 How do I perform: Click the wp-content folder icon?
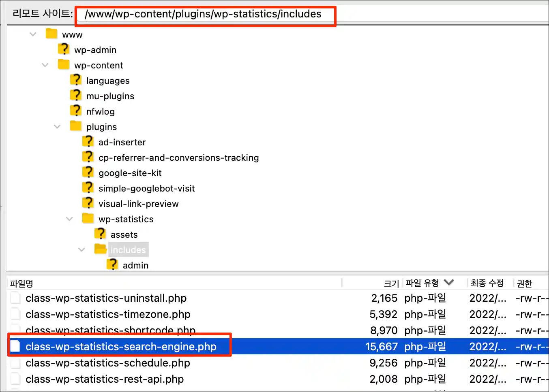(x=64, y=64)
